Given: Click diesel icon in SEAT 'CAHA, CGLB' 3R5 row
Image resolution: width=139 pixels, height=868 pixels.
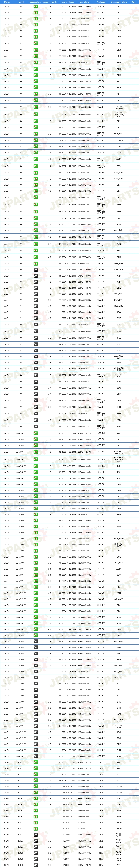Looking at the screenshot, I should tap(36, 859).
